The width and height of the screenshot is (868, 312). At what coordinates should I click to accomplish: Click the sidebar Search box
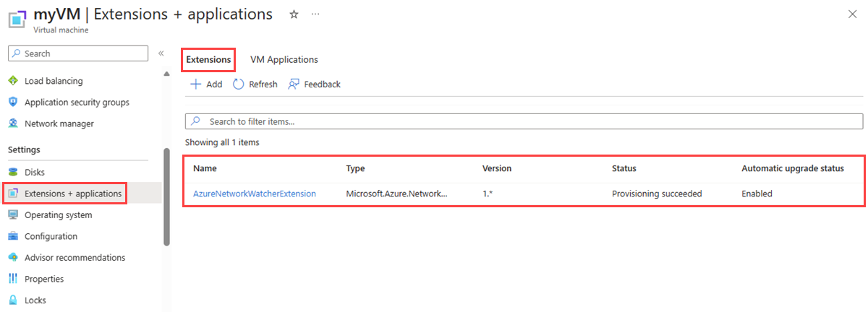tap(78, 53)
